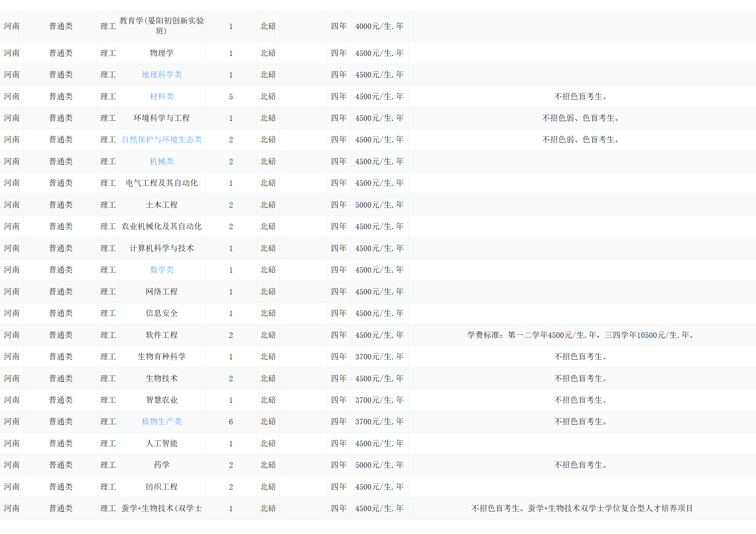Click the 智慧农业 major cell
This screenshot has height=534, width=756.
[x=162, y=400]
